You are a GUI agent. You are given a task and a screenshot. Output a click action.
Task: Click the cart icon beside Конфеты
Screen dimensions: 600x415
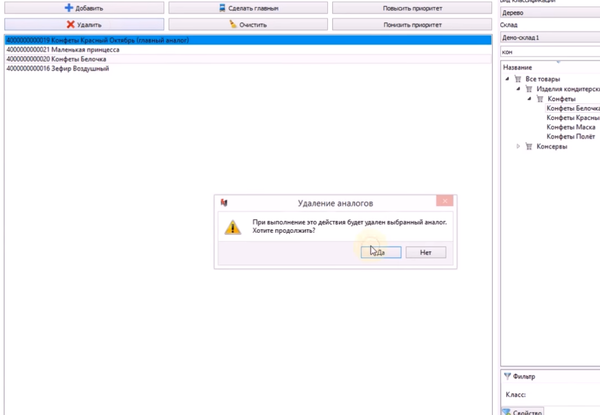pyautogui.click(x=540, y=99)
